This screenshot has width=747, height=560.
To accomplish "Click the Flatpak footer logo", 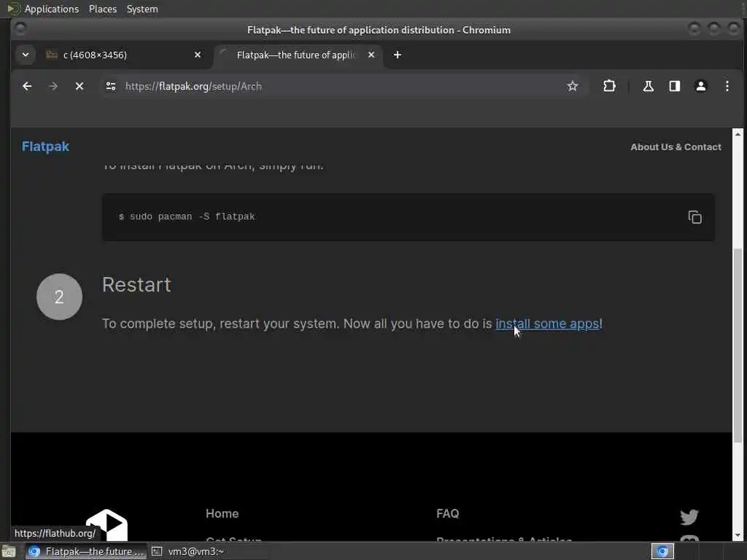I will (107, 525).
